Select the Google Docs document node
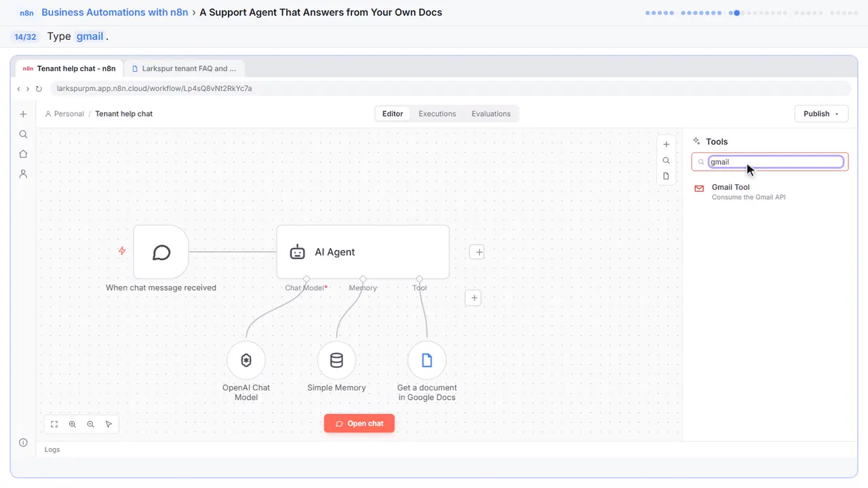The height and width of the screenshot is (488, 868). point(427,361)
